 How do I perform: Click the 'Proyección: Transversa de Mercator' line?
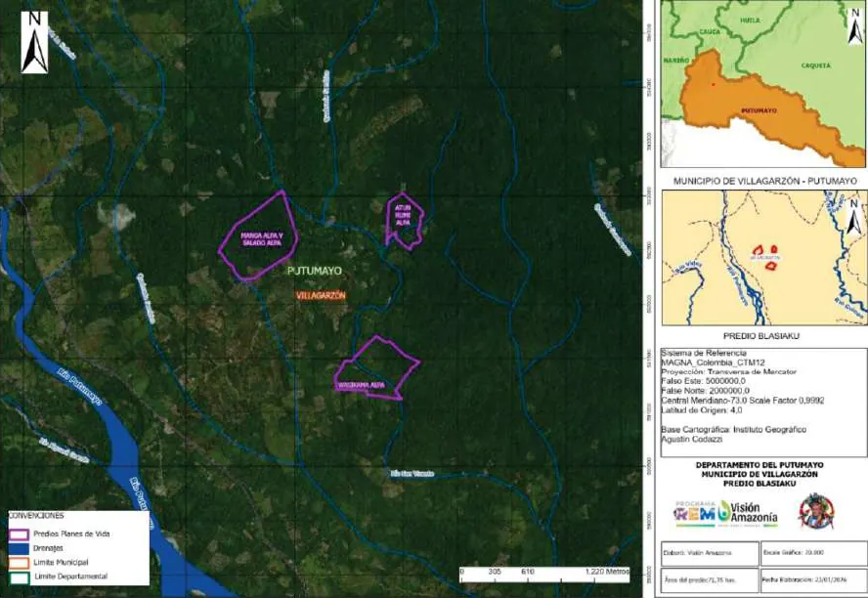click(x=728, y=371)
